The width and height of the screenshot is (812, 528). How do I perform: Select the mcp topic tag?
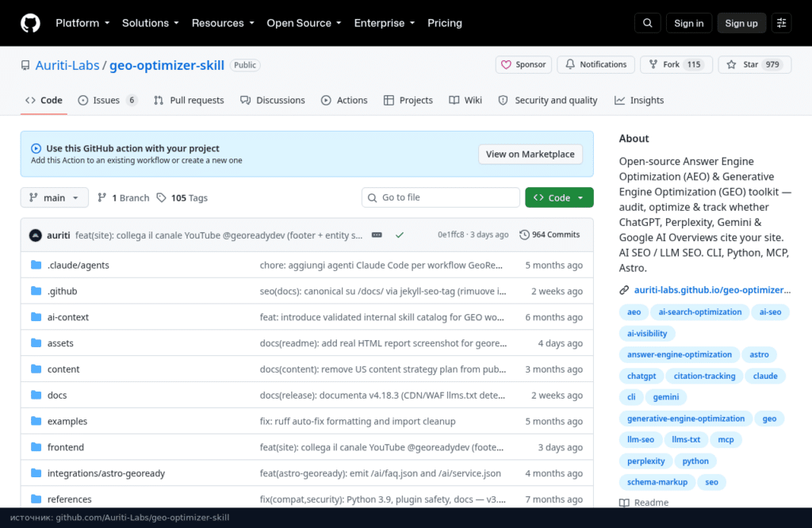pyautogui.click(x=726, y=439)
